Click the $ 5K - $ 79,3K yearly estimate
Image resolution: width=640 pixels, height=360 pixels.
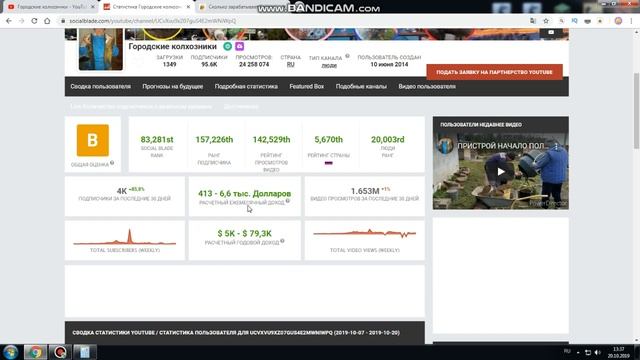pos(244,233)
